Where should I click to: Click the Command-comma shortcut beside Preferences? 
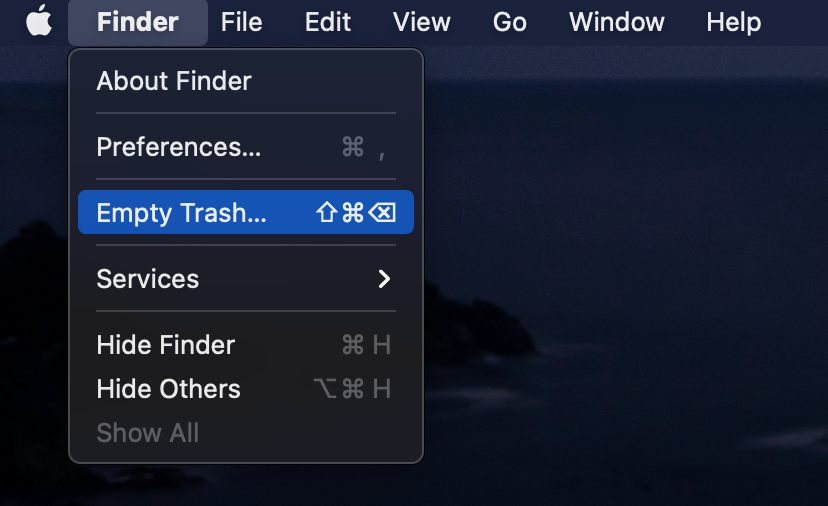[363, 148]
